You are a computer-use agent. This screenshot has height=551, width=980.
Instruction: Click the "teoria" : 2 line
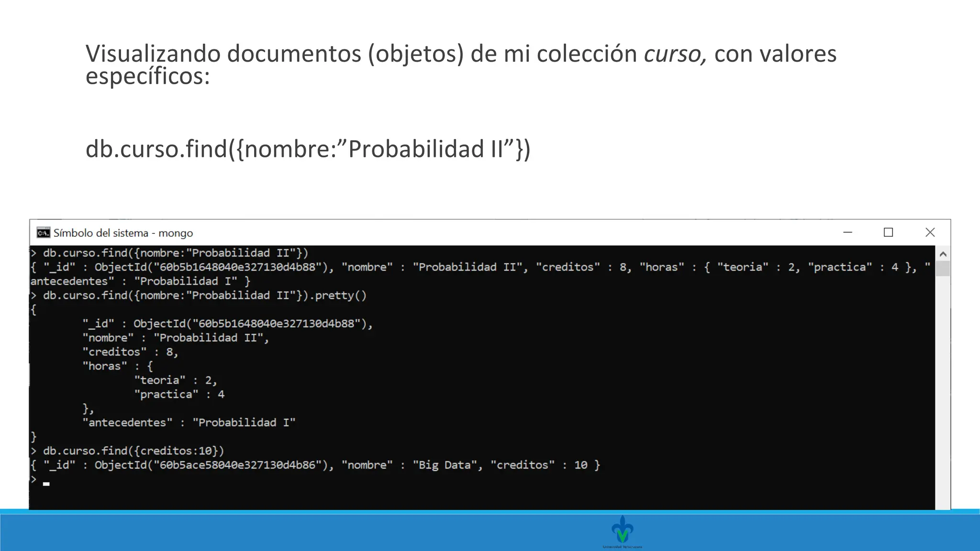176,380
